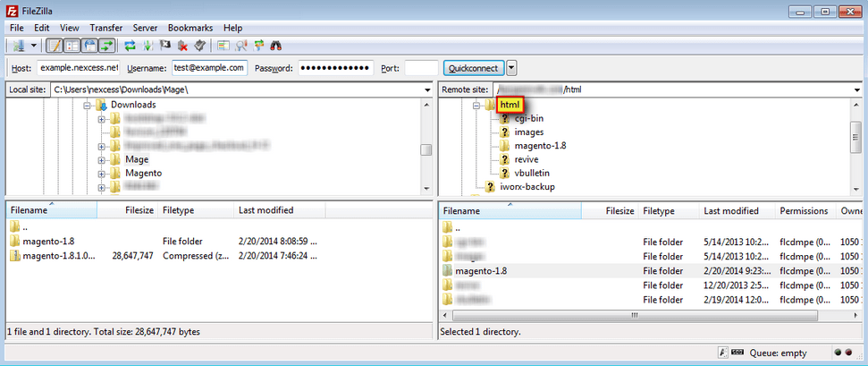The width and height of the screenshot is (868, 366).
Task: Reconnect to the last server
Action: [x=200, y=46]
